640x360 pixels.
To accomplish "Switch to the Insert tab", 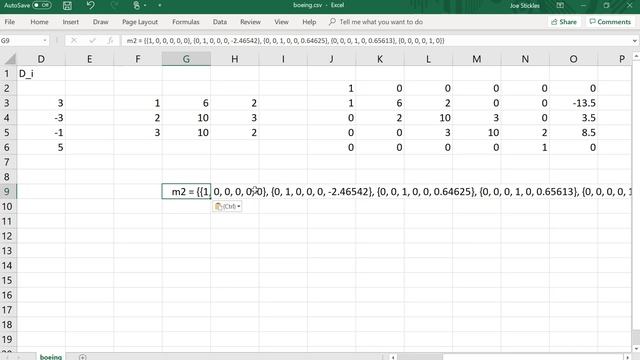I will pos(71,22).
